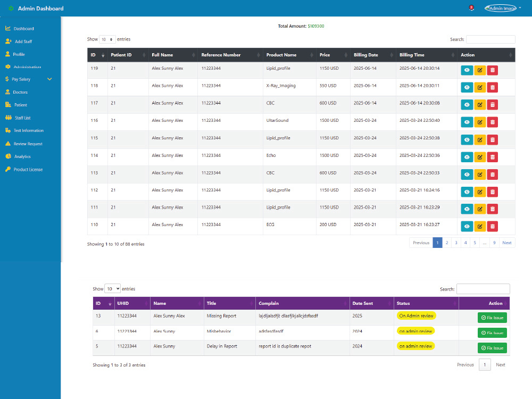This screenshot has width=532, height=399.
Task: Click Next in billing table pagination
Action: [507, 243]
